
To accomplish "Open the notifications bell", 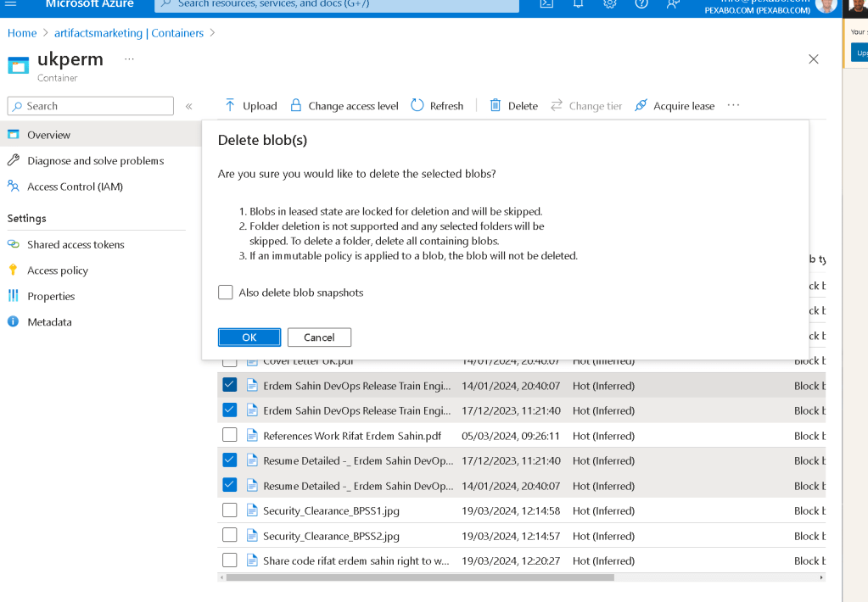I will point(578,3).
